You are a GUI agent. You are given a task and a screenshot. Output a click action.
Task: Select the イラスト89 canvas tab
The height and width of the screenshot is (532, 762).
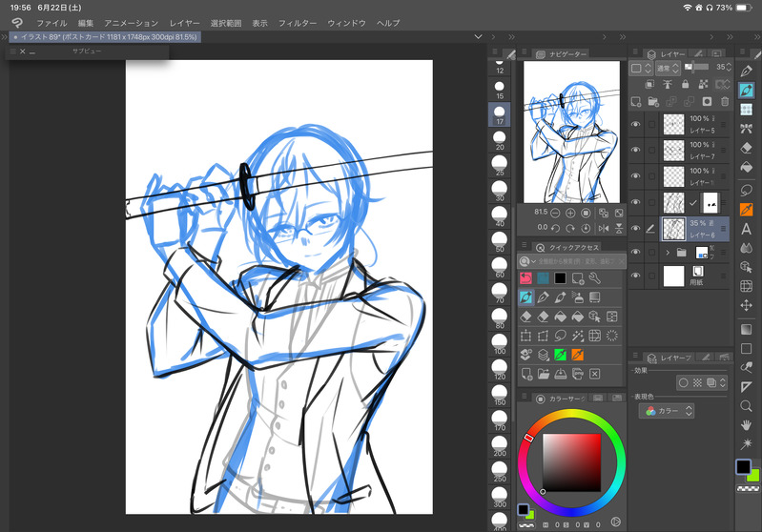pos(105,37)
